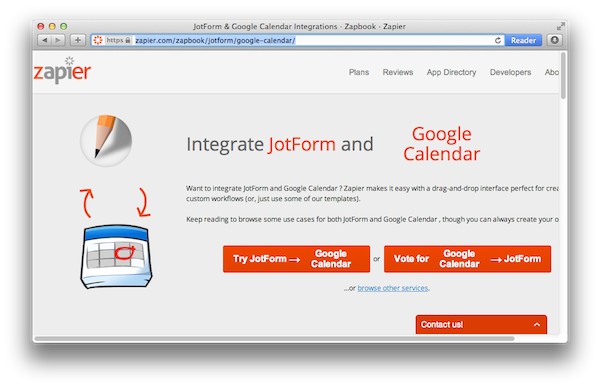Image resolution: width=600 pixels, height=388 pixels.
Task: Click the JotForm pencil icon
Action: 106,140
